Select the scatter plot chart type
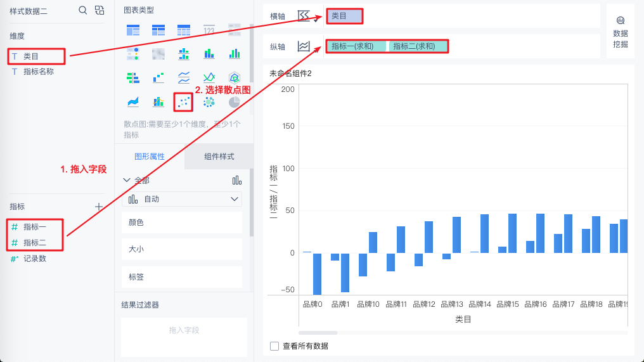Screen dimensions: 644x362 (184, 101)
